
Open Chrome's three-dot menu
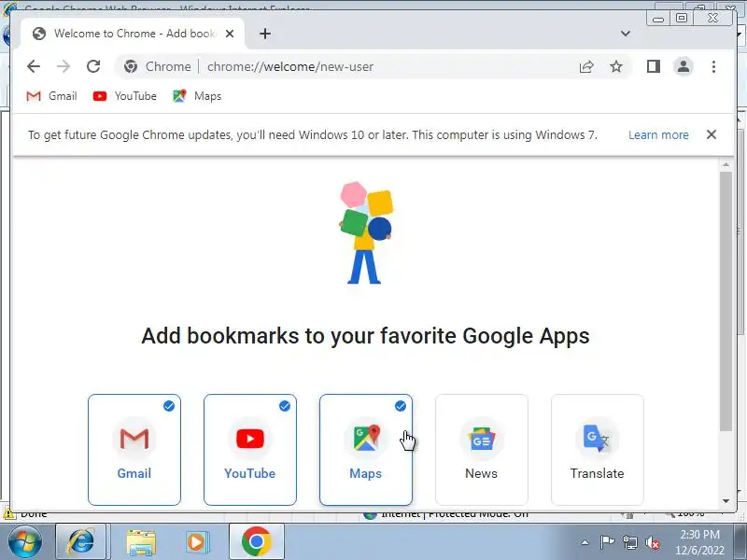point(713,66)
